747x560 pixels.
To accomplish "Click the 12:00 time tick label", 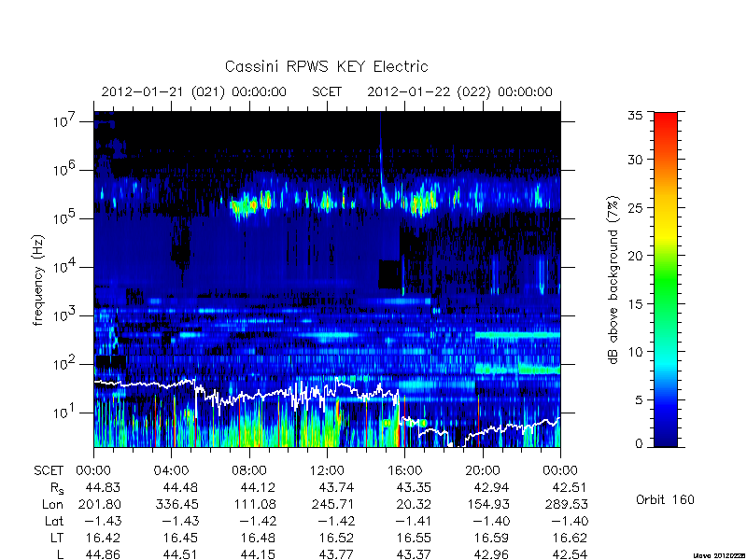I will click(x=327, y=471).
